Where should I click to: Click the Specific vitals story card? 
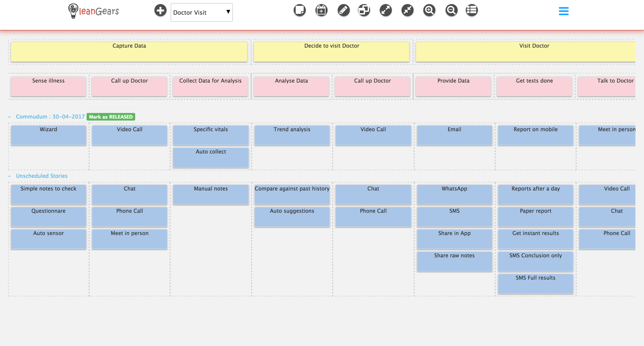point(211,135)
